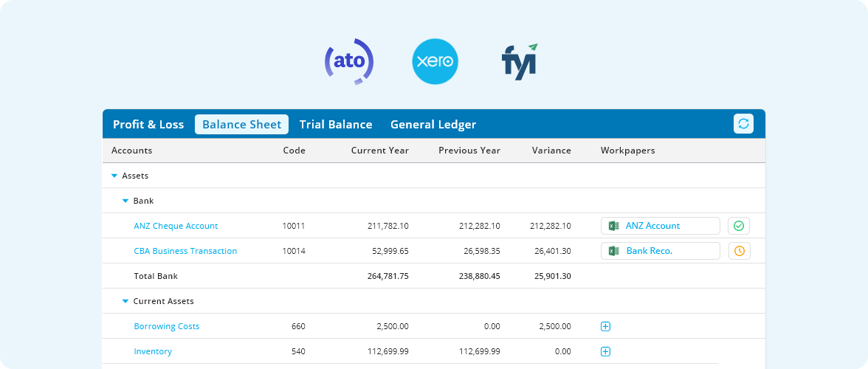This screenshot has height=369, width=868.
Task: Click Borrowing Costs previous year 0.00
Action: (492, 326)
